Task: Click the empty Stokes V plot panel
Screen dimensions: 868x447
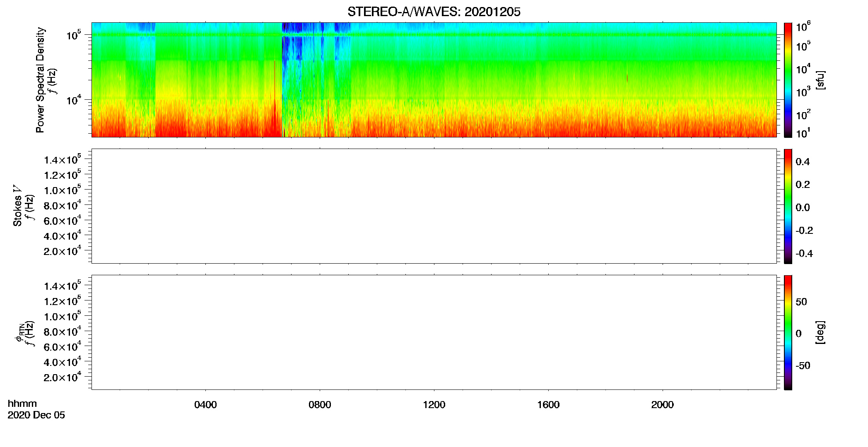Action: (x=434, y=206)
